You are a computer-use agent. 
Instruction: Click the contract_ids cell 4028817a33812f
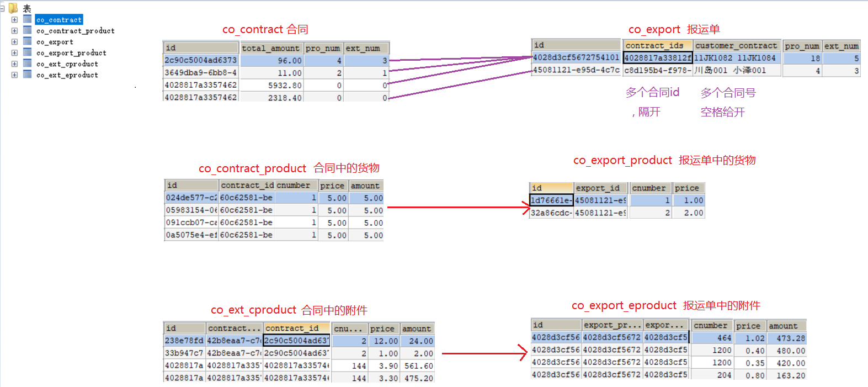(658, 58)
